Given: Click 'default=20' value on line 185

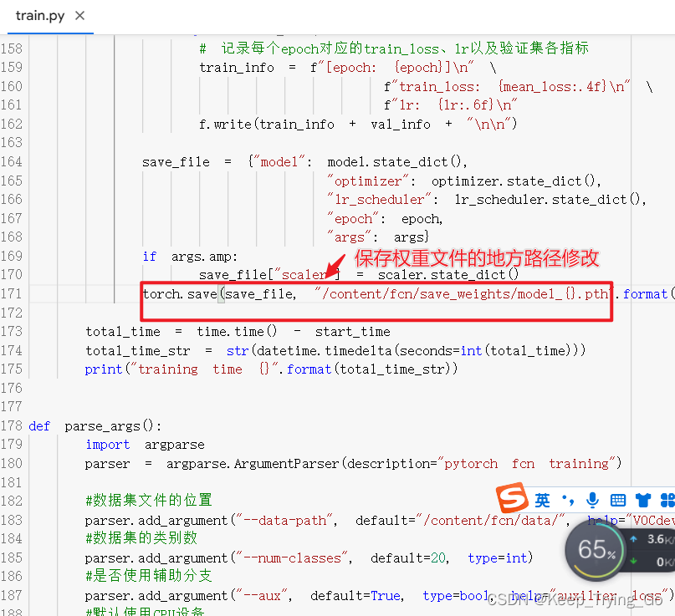Looking at the screenshot, I should pos(408,558).
